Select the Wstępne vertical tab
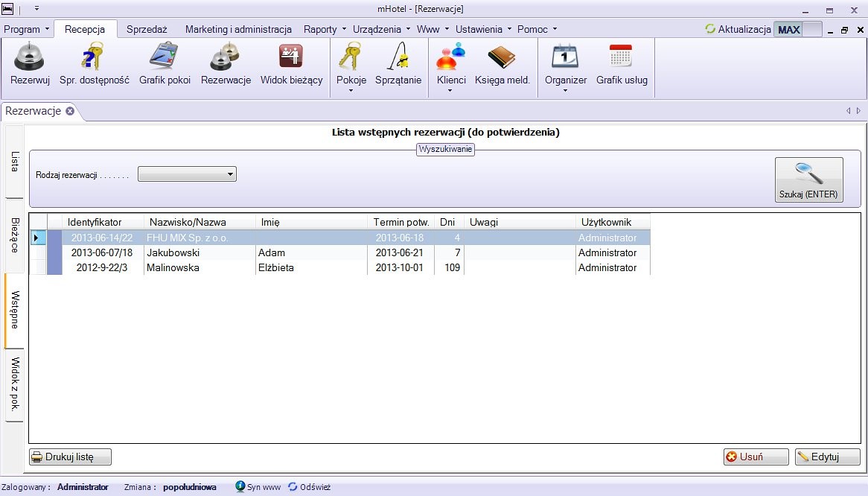868x496 pixels. (x=14, y=310)
